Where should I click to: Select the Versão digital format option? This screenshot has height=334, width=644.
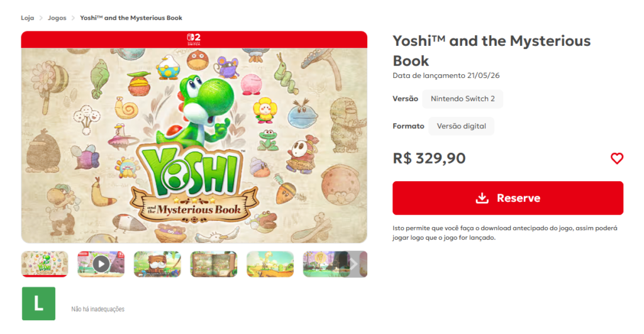[x=461, y=126]
